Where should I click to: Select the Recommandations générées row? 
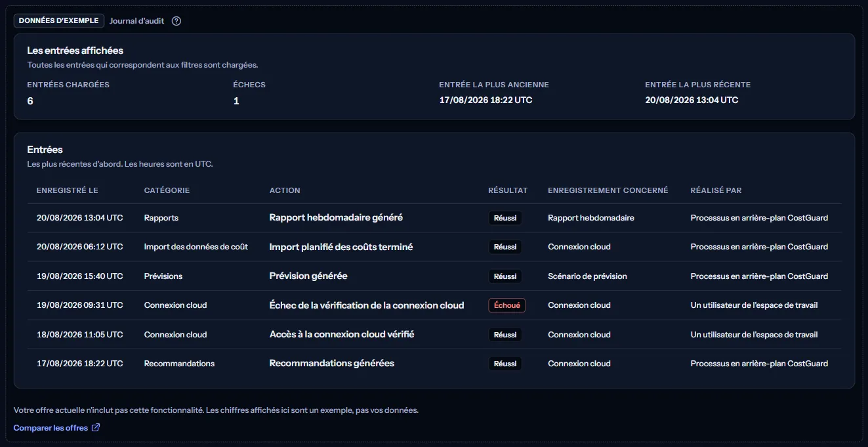tap(434, 364)
